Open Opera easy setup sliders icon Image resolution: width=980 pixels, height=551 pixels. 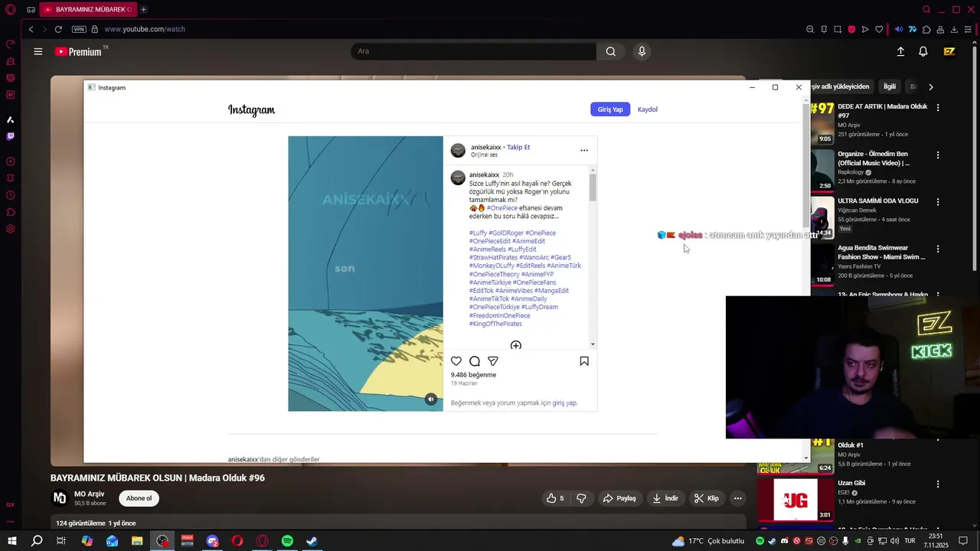(969, 29)
